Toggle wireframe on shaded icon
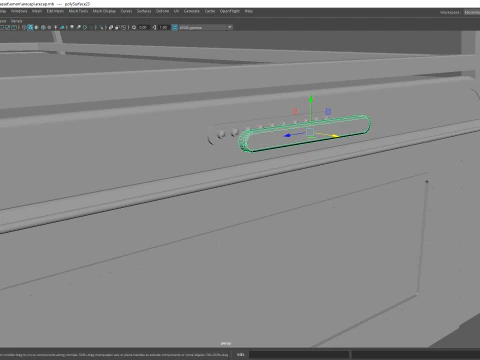This screenshot has height=360, width=480. click(43, 27)
